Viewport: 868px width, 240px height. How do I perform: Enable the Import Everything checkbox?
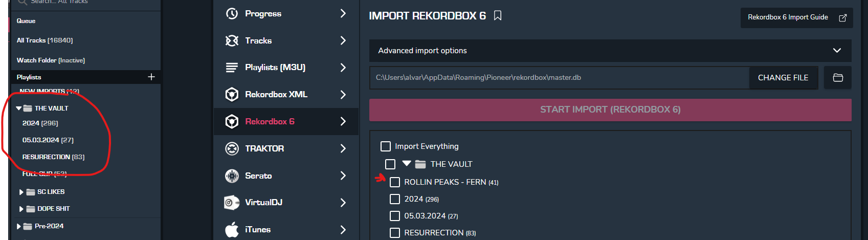[x=386, y=146]
